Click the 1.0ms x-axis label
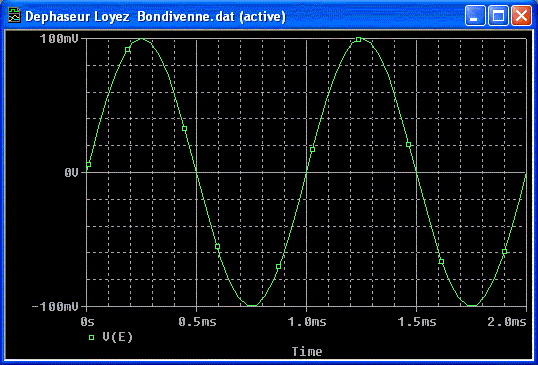Viewport: 538px width, 365px height. coord(307,322)
